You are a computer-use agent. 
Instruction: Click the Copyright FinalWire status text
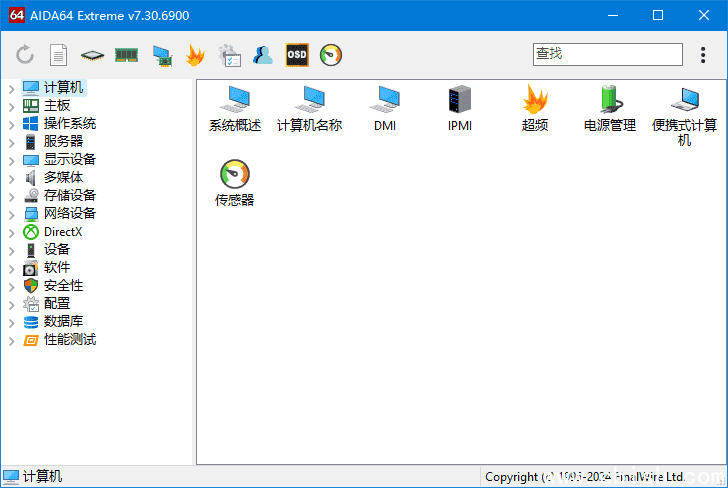[584, 477]
